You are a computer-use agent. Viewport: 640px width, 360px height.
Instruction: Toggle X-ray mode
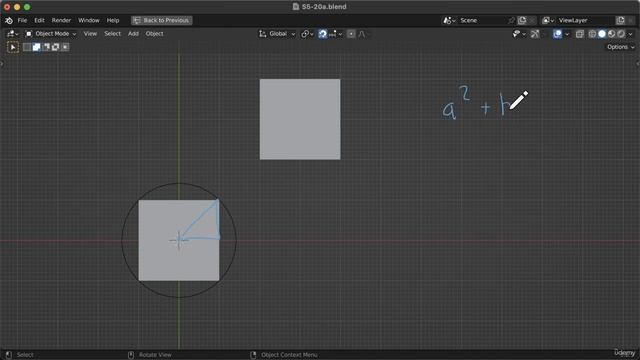coord(580,34)
